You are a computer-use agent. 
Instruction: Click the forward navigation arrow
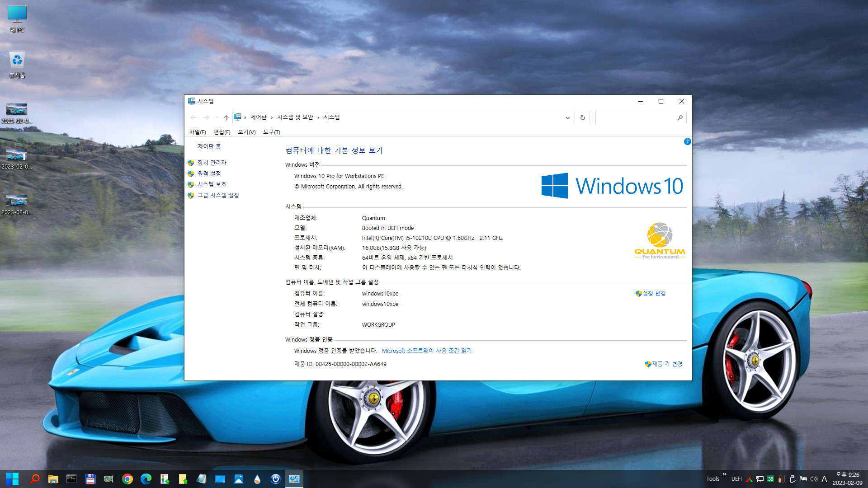point(206,117)
